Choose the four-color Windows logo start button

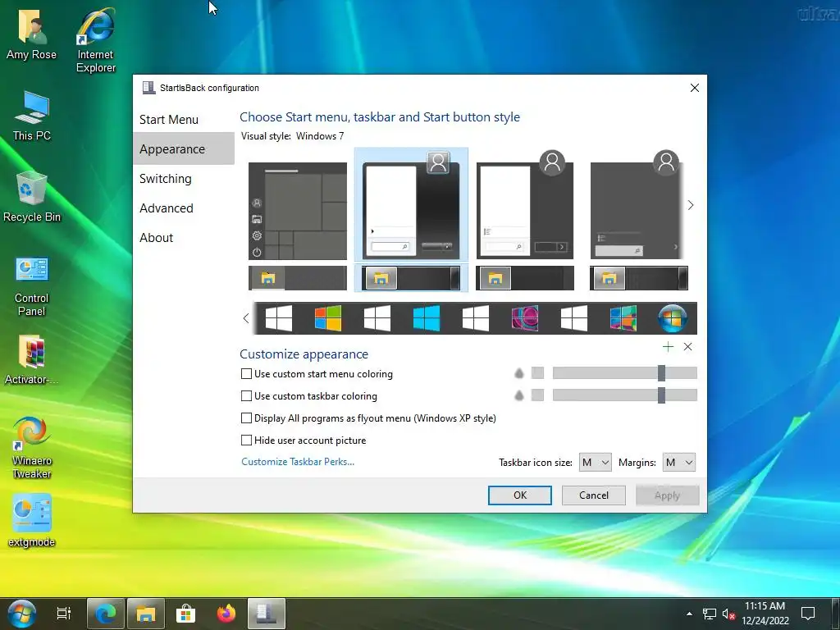328,318
